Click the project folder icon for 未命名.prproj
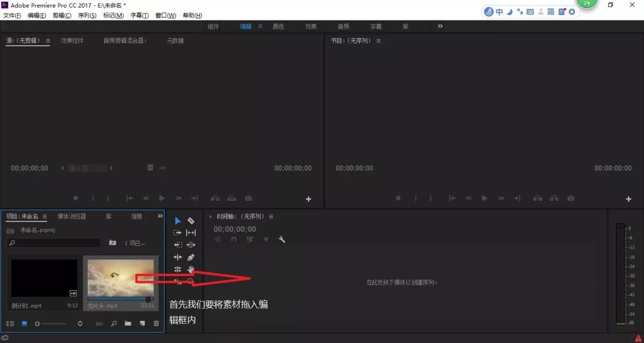Screen dimensions: 644x343 [11, 230]
